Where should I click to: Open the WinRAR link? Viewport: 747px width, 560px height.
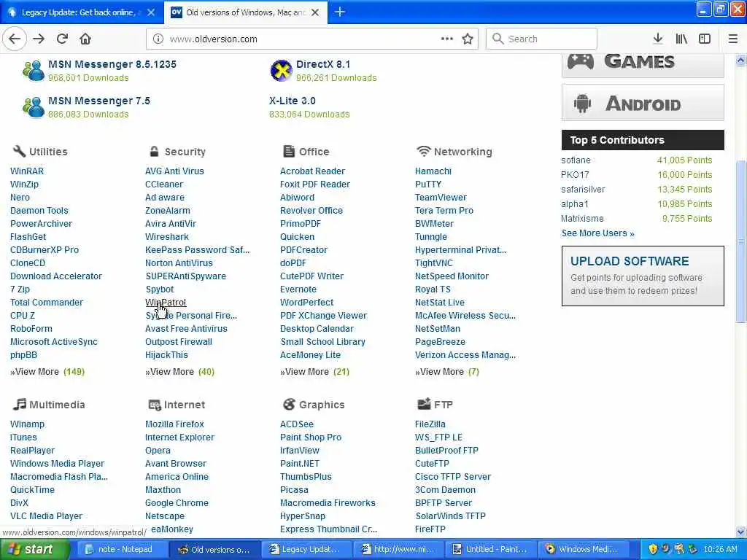[27, 171]
